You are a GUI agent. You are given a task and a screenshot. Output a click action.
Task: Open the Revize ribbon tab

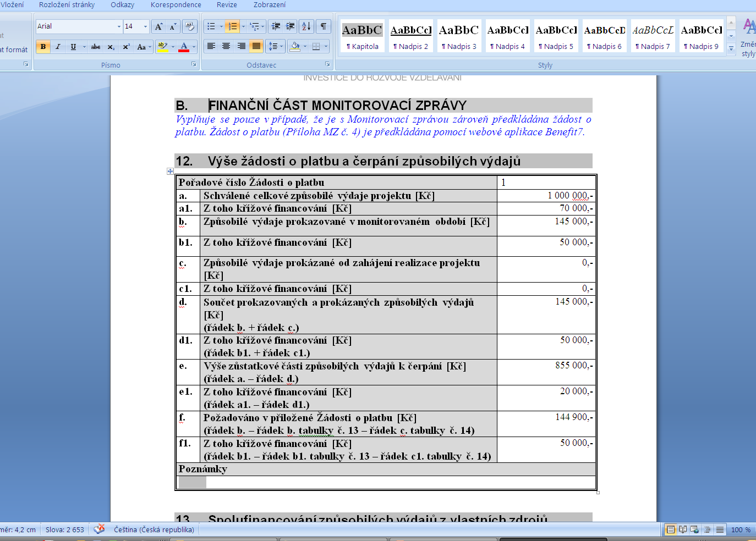point(227,5)
